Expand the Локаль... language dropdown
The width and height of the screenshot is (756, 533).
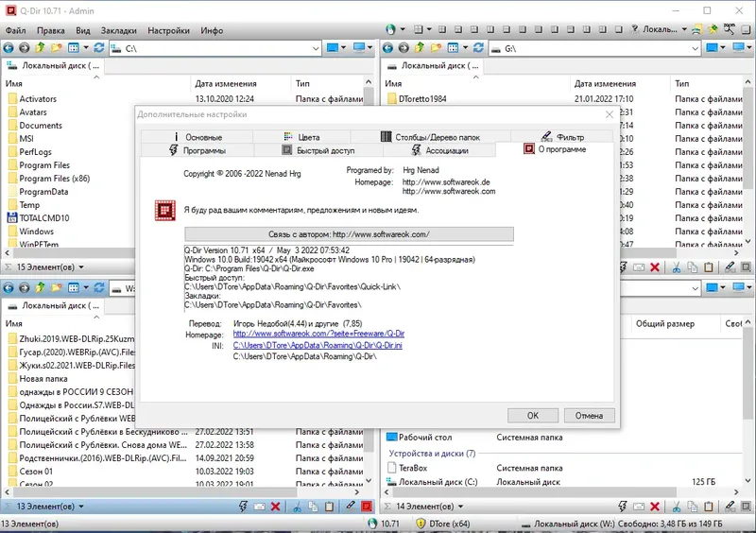(x=684, y=29)
